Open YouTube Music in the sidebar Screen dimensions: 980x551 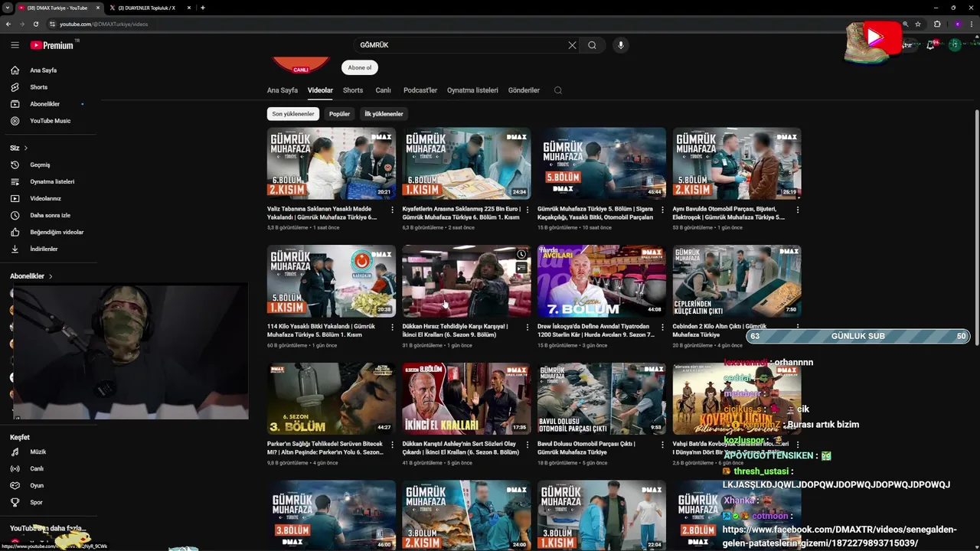[49, 121]
